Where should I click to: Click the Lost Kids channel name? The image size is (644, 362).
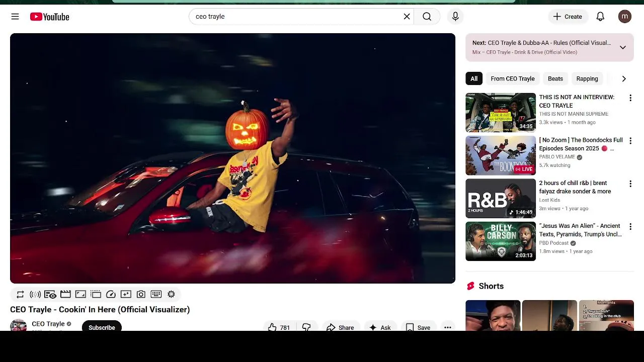point(549,200)
